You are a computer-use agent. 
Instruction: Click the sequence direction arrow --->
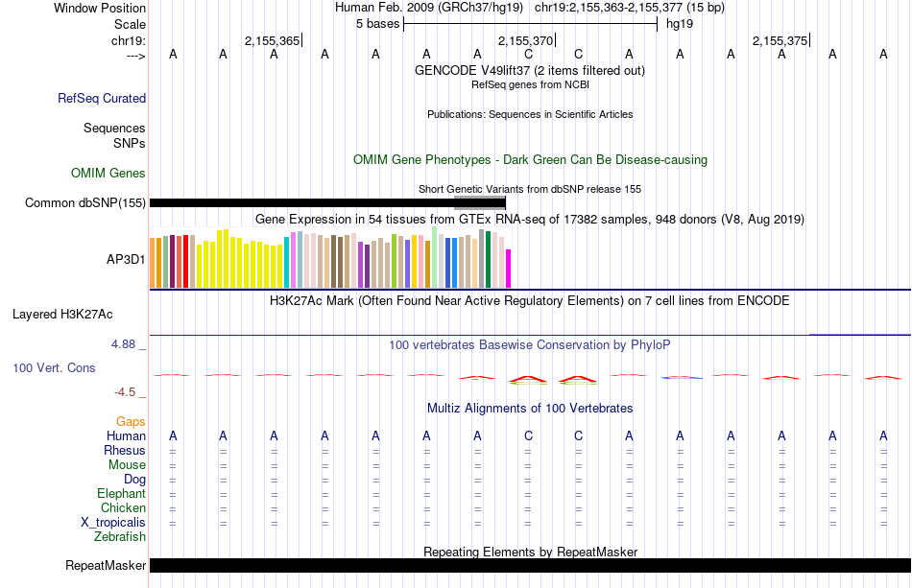coord(135,56)
